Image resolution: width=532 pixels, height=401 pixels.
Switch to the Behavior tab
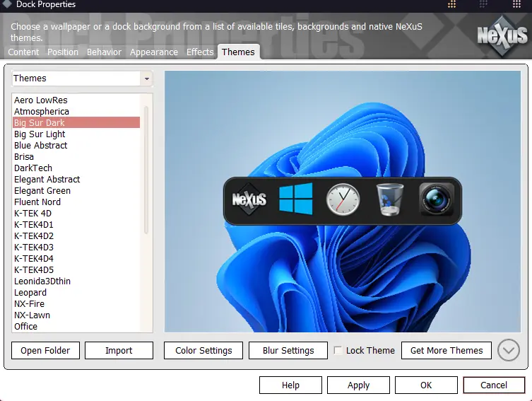click(104, 52)
